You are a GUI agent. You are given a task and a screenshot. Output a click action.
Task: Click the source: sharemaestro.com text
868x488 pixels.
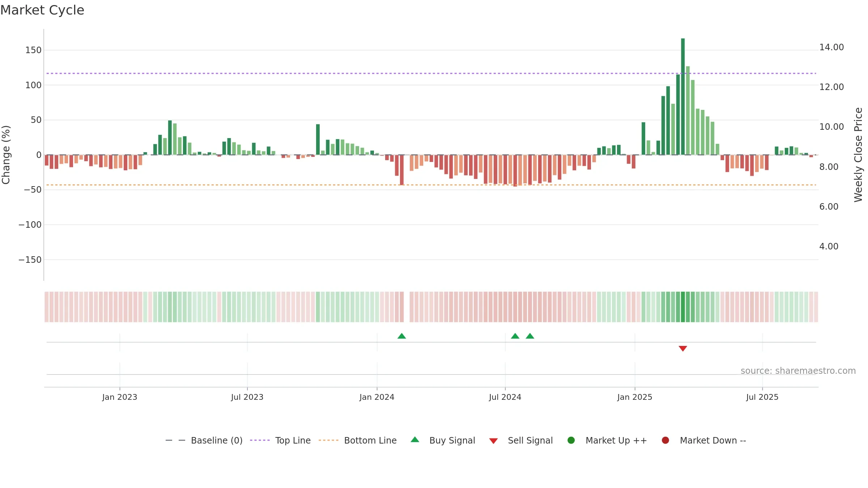coord(798,371)
